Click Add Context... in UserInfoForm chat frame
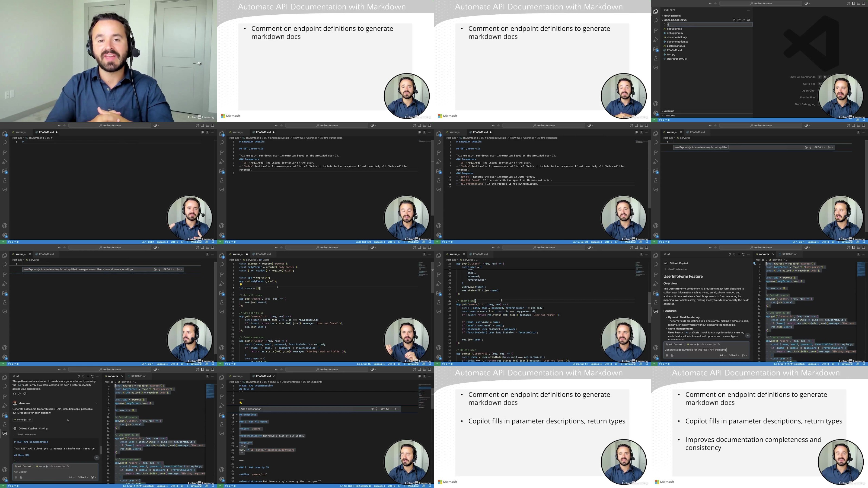Viewport: 868px width, 488px height. pyautogui.click(x=675, y=345)
